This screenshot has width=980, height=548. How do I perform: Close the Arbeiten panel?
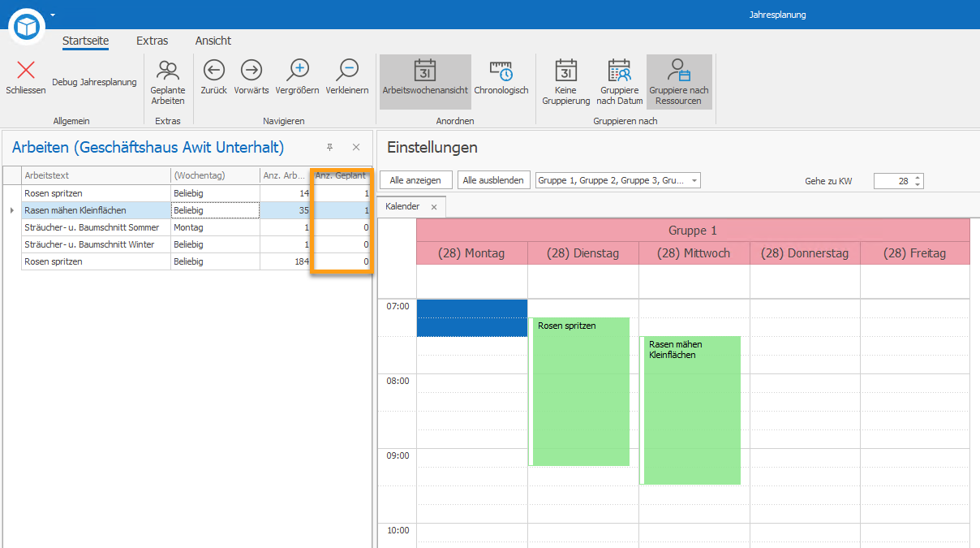(356, 147)
